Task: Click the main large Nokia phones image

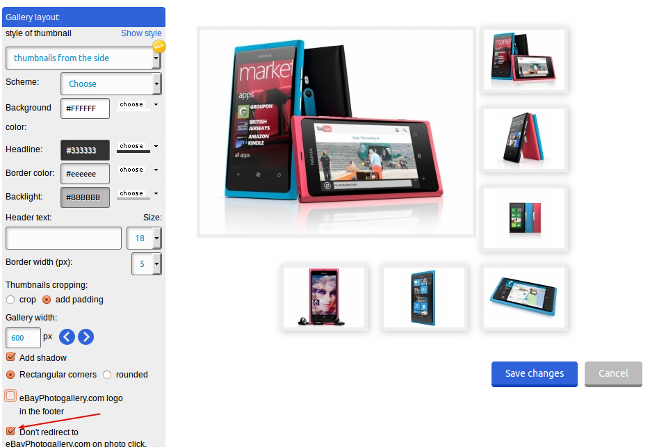Action: pos(336,132)
